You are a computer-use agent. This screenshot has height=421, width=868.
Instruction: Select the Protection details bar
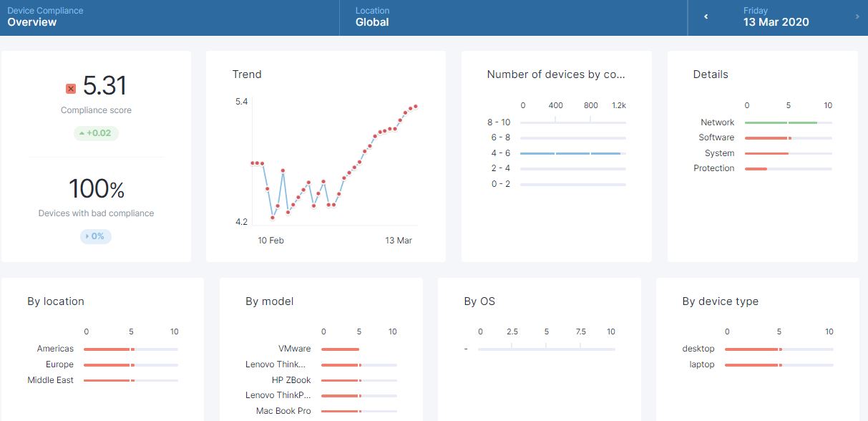[x=756, y=169]
